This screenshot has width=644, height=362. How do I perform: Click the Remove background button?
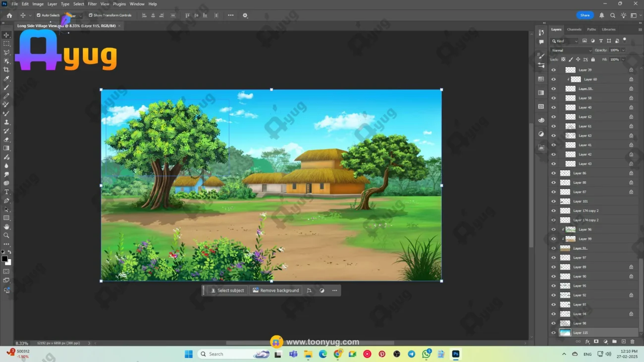276,291
